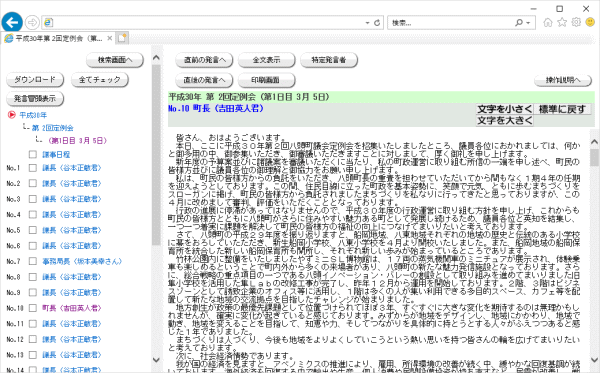Click the No.10 町長(吉田英人君) heading

[216, 109]
